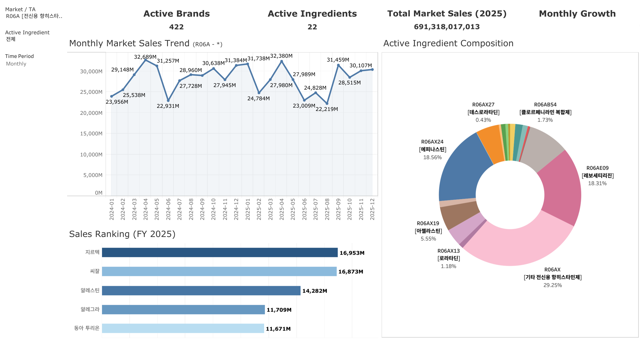Image resolution: width=644 pixels, height=343 pixels.
Task: Click the Total Market Sales (2025) value
Action: pyautogui.click(x=447, y=27)
